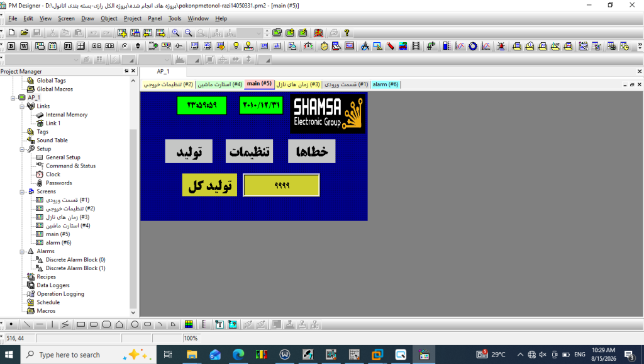This screenshot has width=644, height=364.
Task: Select the Pipeline tool icon
Action: point(431,46)
